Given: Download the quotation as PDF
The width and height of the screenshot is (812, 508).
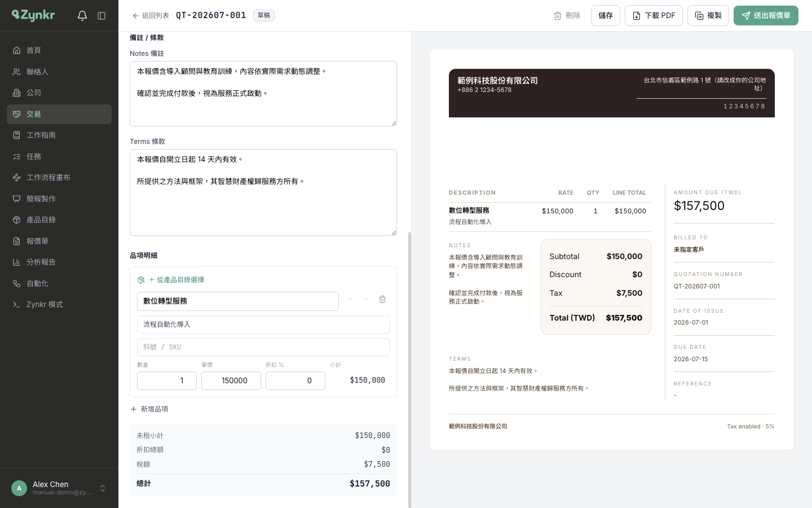Looking at the screenshot, I should pos(654,16).
